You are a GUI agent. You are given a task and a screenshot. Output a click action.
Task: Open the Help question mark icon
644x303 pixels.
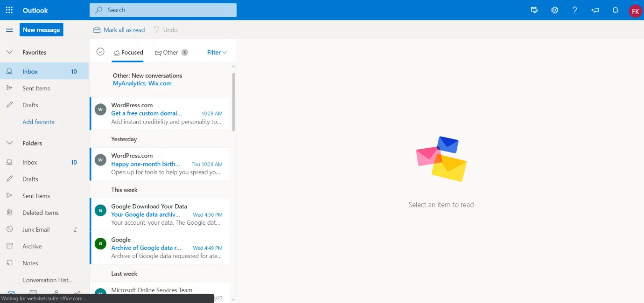coord(575,10)
